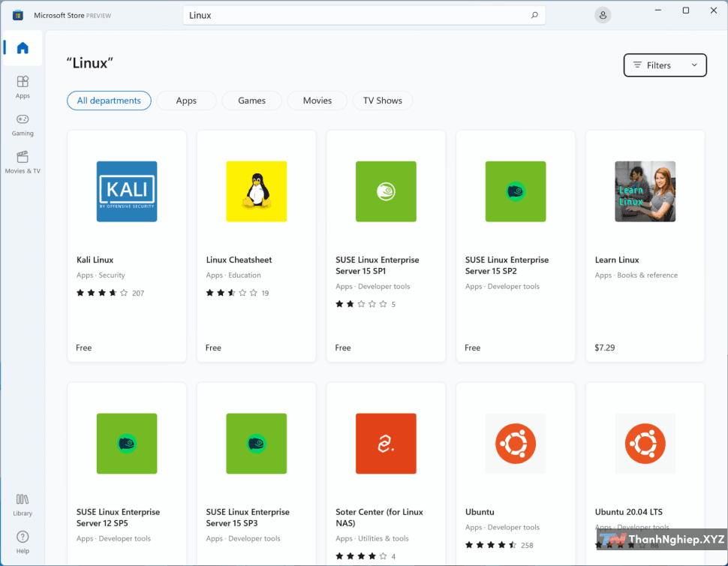Screen dimensions: 728x566
Task: Click SUSE Linux Enterprise Server 15 SP1 title
Action: pyautogui.click(x=377, y=266)
